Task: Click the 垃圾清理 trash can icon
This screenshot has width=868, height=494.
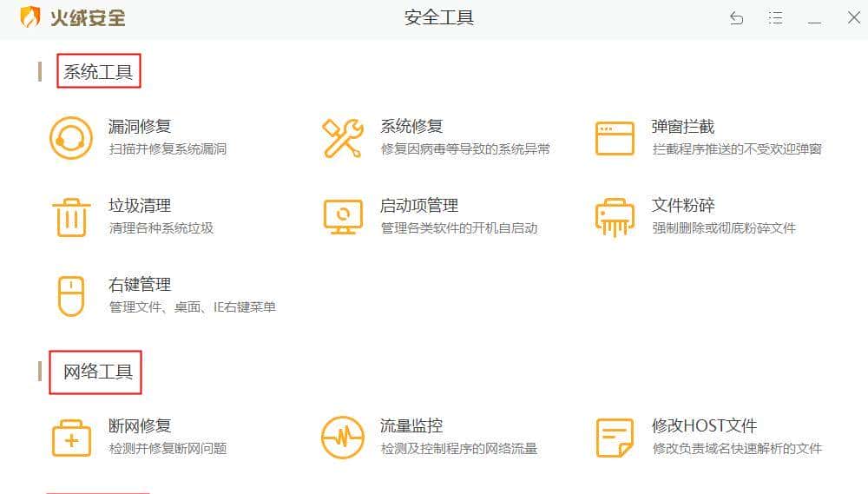Action: click(71, 217)
